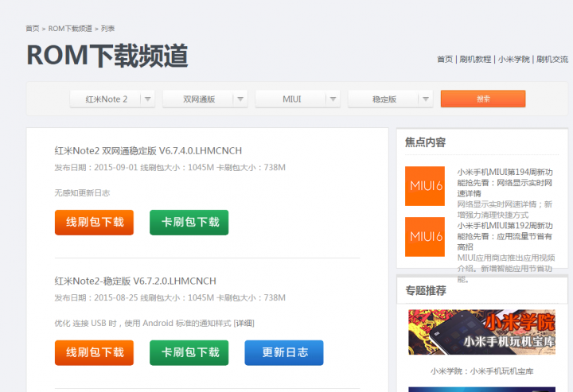Click 小米学院：小米手机玩机宝库 caption link
The image size is (573, 392).
(x=481, y=371)
